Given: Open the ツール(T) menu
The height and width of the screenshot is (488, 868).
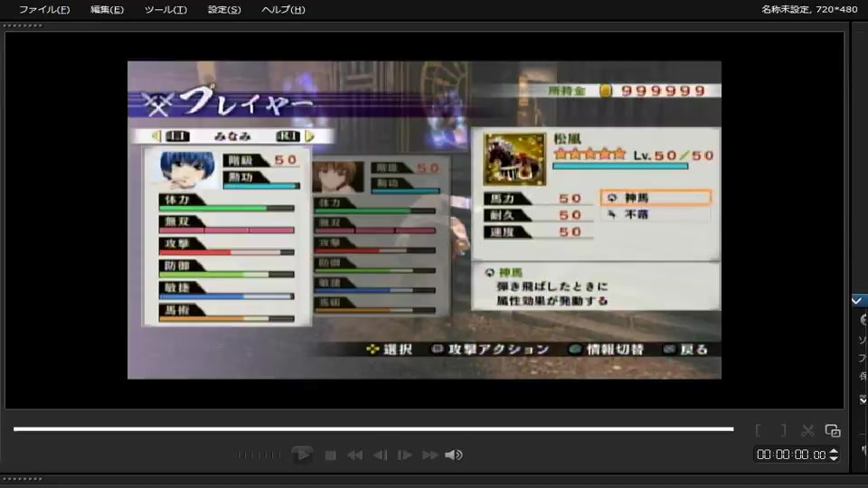Looking at the screenshot, I should pos(165,9).
